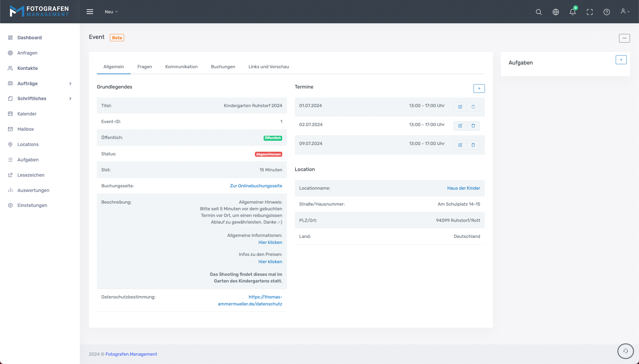Delete the 09.07.2024 appointment
The height and width of the screenshot is (364, 639).
coord(473,145)
